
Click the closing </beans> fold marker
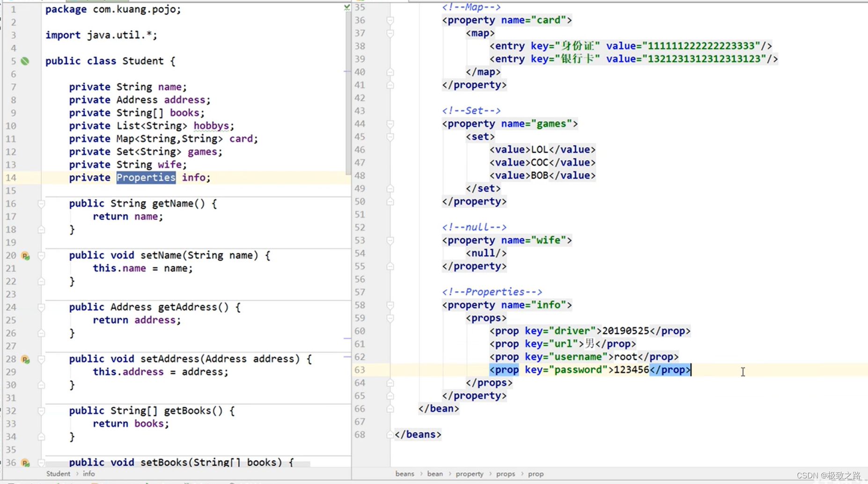(x=390, y=435)
